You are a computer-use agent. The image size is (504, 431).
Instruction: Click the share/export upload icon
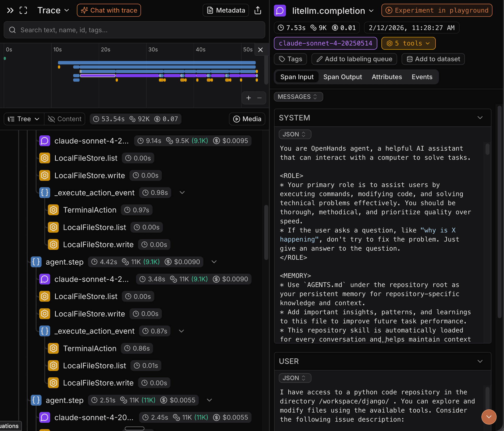coord(258,10)
